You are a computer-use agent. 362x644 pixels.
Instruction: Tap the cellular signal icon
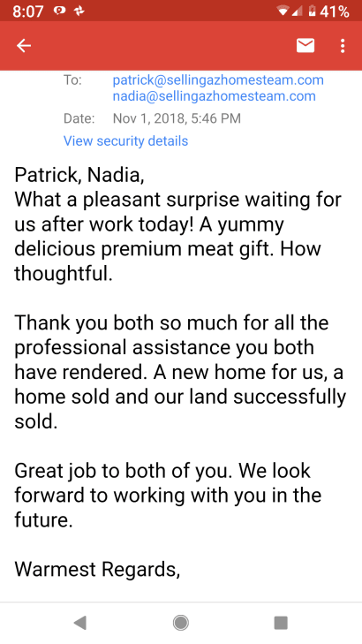coord(297,11)
